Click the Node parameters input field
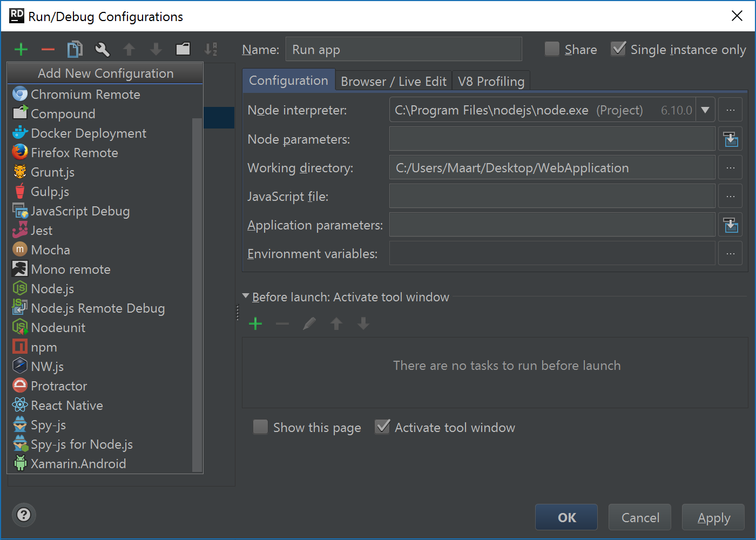This screenshot has width=756, height=540. click(x=552, y=139)
